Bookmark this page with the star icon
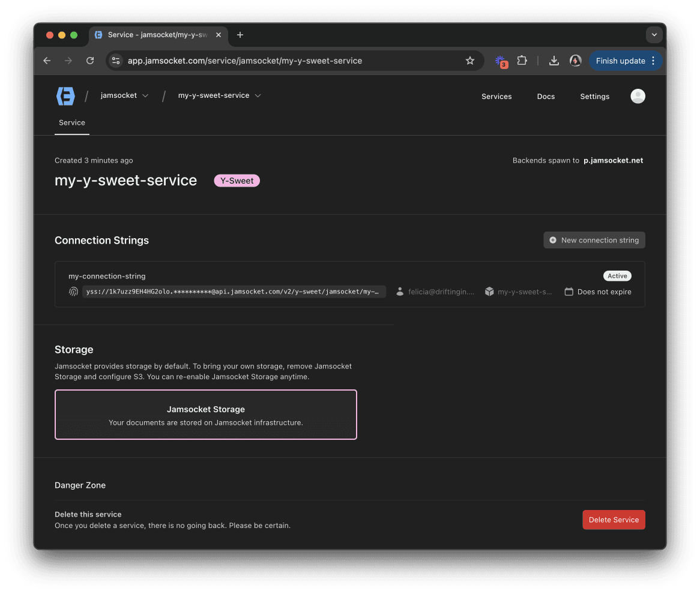Viewport: 700px width, 594px height. point(470,61)
